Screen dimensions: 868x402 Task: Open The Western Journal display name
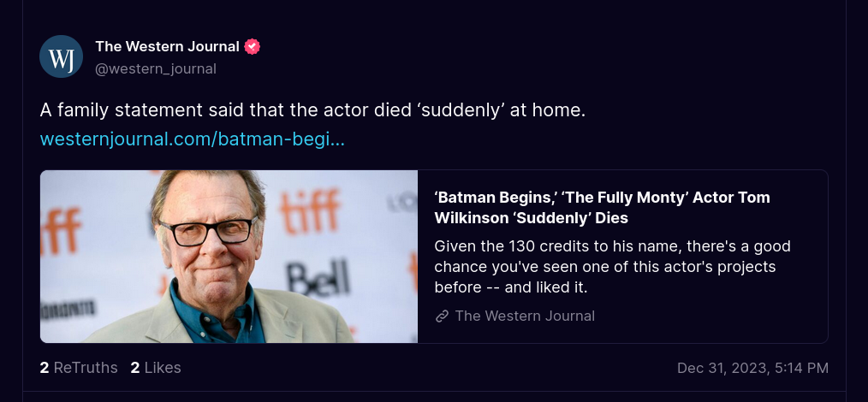coord(167,46)
